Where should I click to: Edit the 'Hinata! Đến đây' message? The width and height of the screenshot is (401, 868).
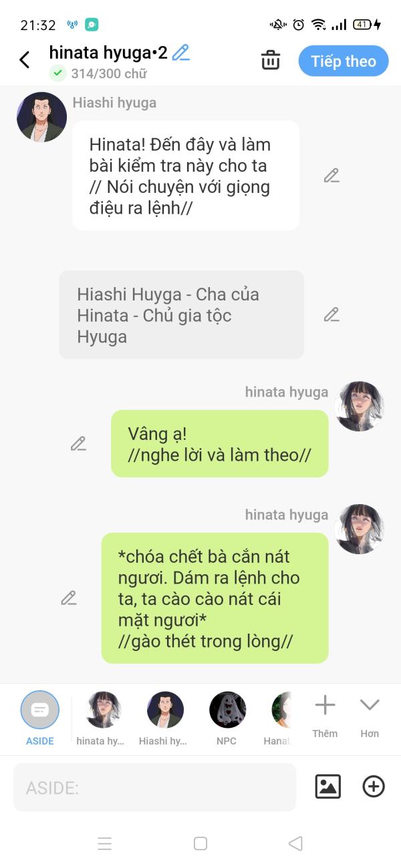[x=331, y=176]
